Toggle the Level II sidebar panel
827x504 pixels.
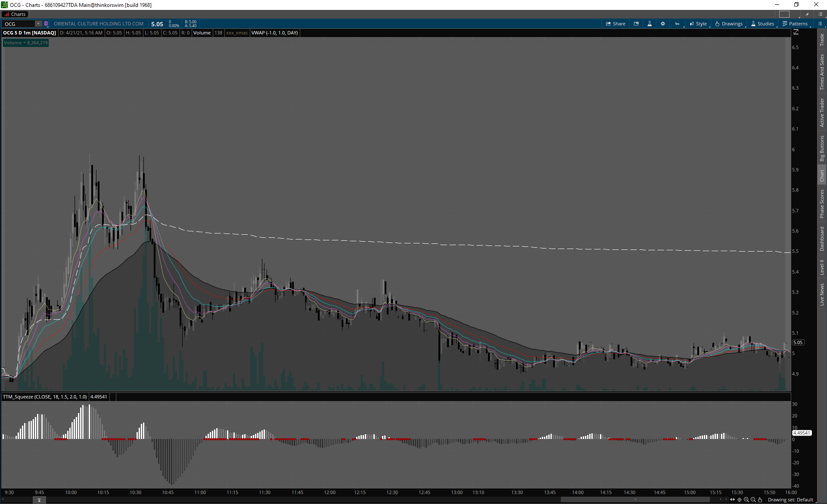822,267
